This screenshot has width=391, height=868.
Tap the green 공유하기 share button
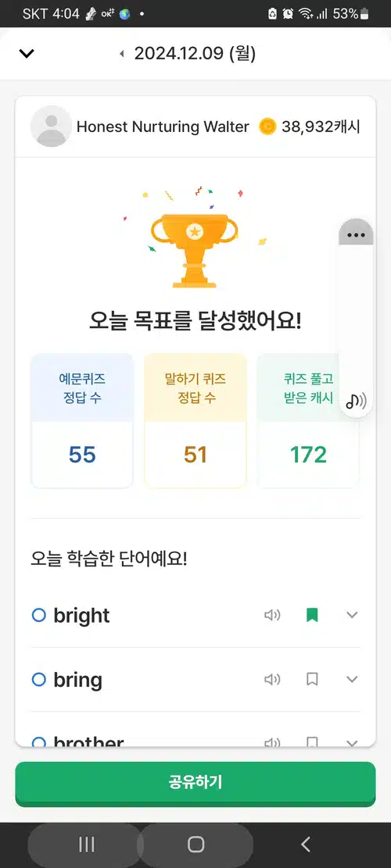[x=195, y=782]
